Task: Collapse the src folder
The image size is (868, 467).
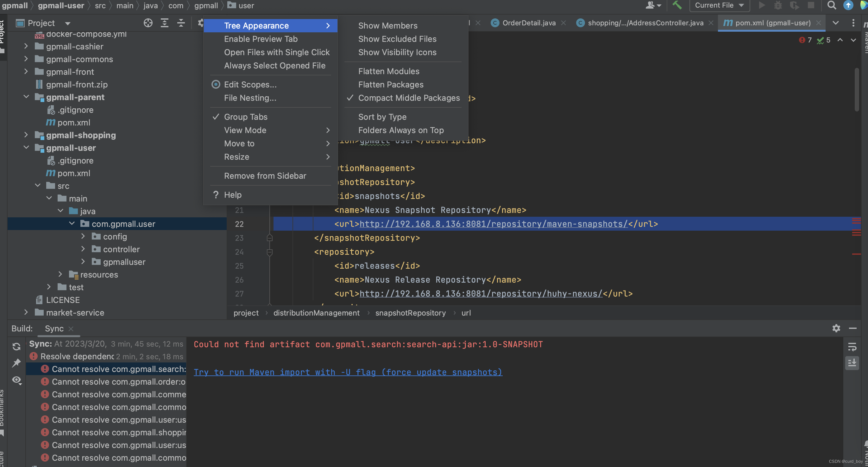Action: point(37,185)
